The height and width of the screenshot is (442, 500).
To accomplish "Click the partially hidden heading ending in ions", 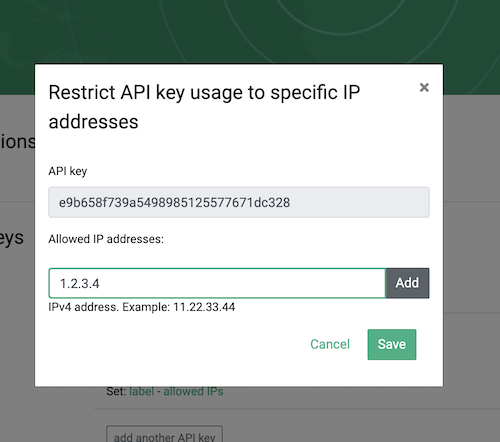I will [x=17, y=142].
